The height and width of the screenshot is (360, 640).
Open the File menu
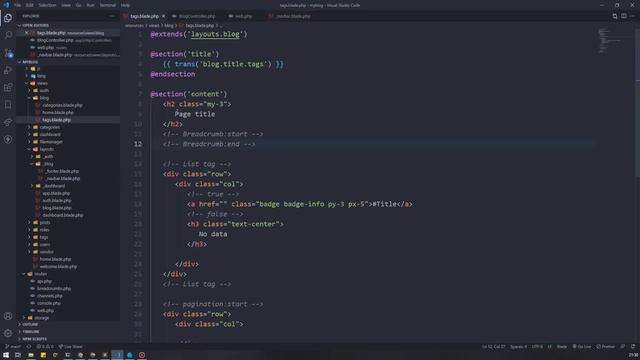(x=18, y=5)
